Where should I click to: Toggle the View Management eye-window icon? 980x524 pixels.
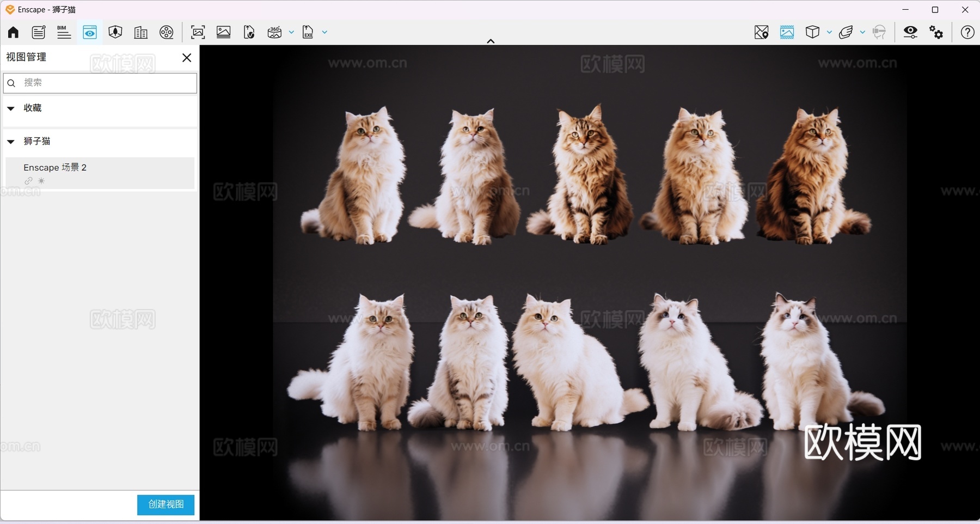coord(90,32)
